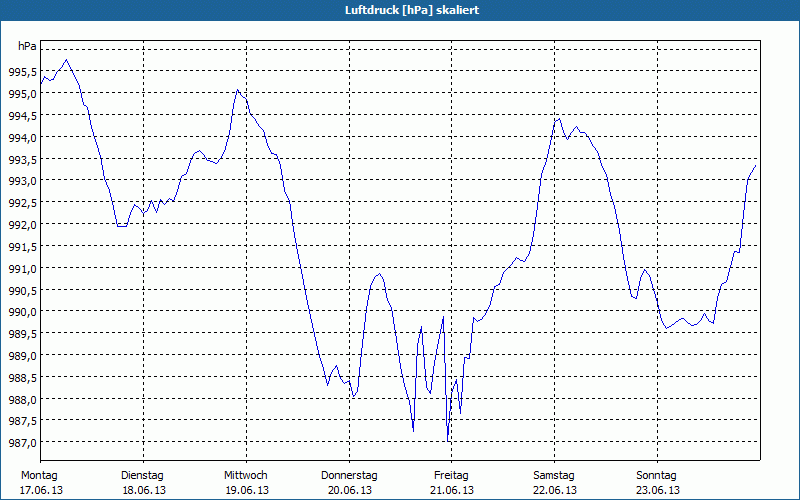
Task: Click the Samstag day label
Action: 554,476
